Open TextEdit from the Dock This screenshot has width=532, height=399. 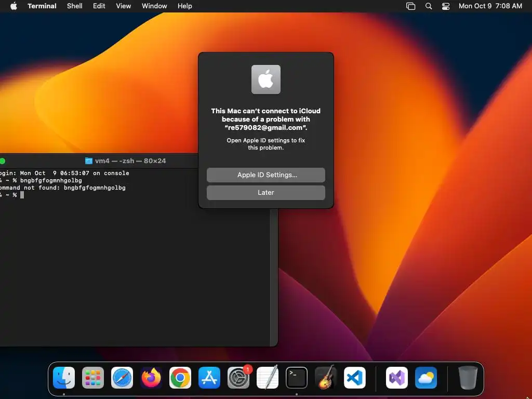pyautogui.click(x=268, y=378)
